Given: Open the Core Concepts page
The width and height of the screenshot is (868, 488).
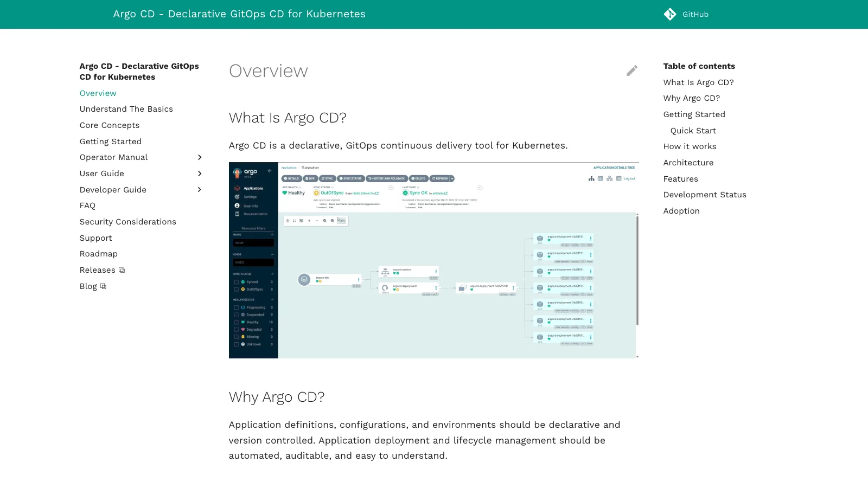Looking at the screenshot, I should 110,125.
